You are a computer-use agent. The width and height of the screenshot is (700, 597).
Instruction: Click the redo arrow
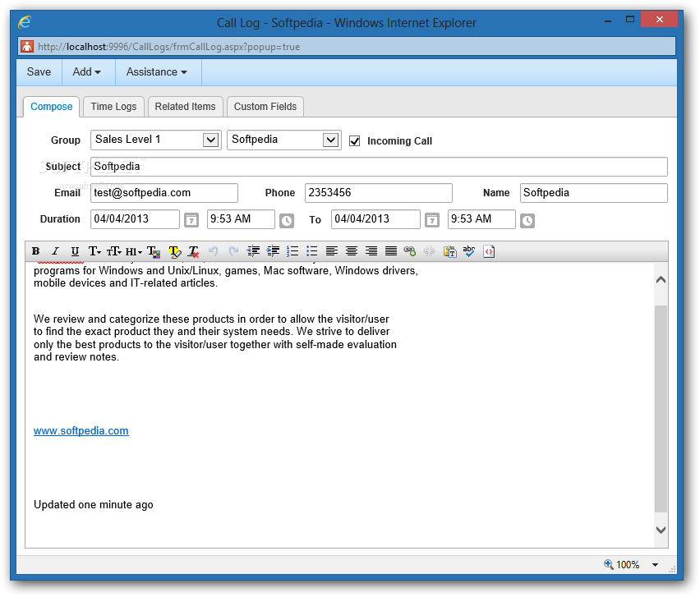pos(233,251)
